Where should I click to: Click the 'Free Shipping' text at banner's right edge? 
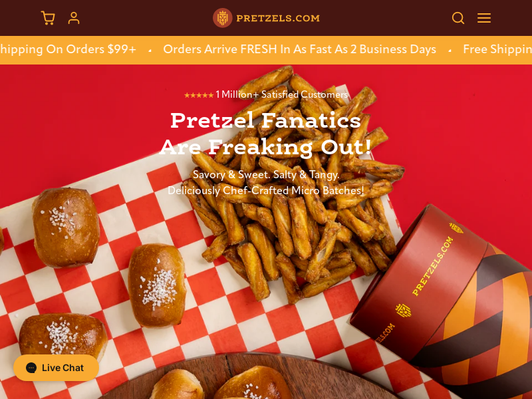point(497,49)
